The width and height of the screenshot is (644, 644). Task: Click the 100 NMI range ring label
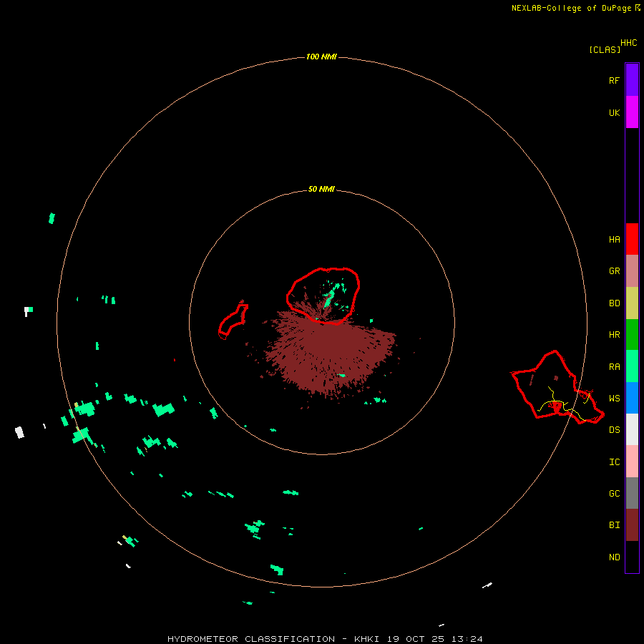click(321, 57)
